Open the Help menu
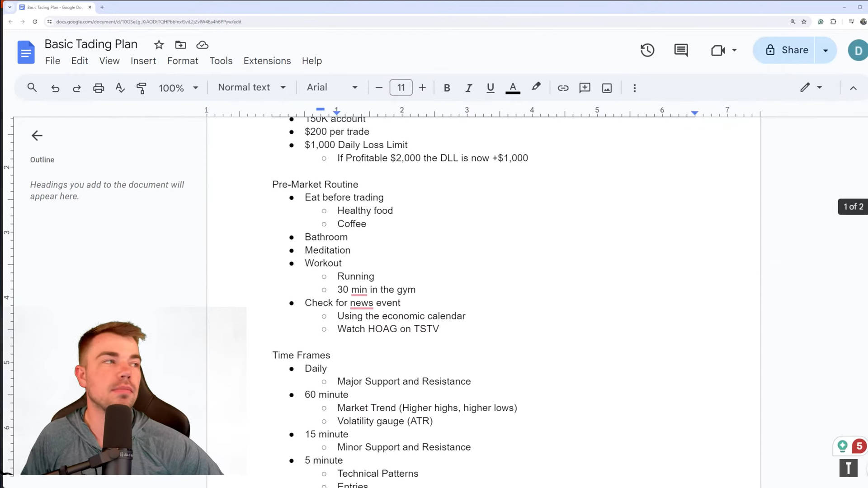This screenshot has height=488, width=868. [312, 61]
